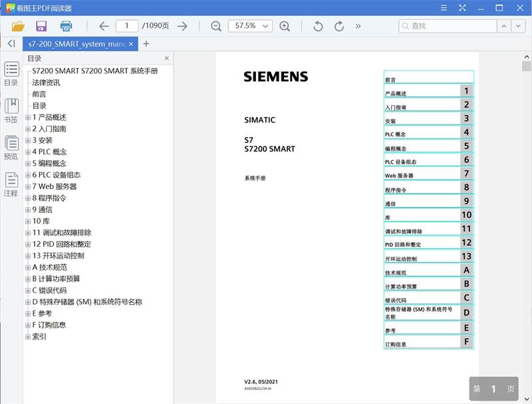
Task: Show more toolbar options chevron
Action: pos(358,26)
